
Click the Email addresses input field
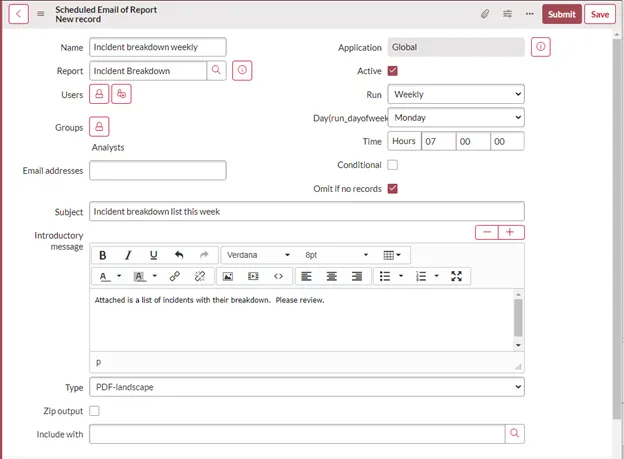[x=158, y=171]
